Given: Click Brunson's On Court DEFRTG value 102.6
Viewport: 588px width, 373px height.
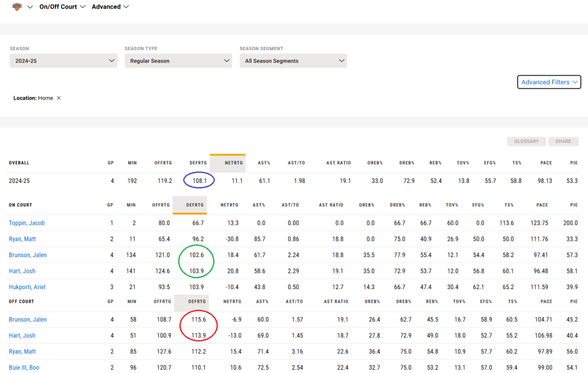Looking at the screenshot, I should coord(197,255).
